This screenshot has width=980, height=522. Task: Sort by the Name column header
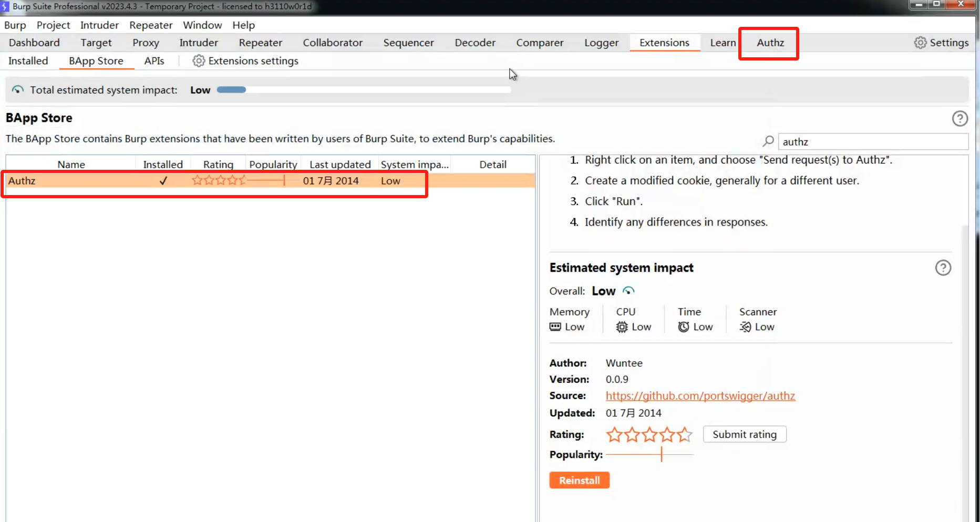point(71,165)
